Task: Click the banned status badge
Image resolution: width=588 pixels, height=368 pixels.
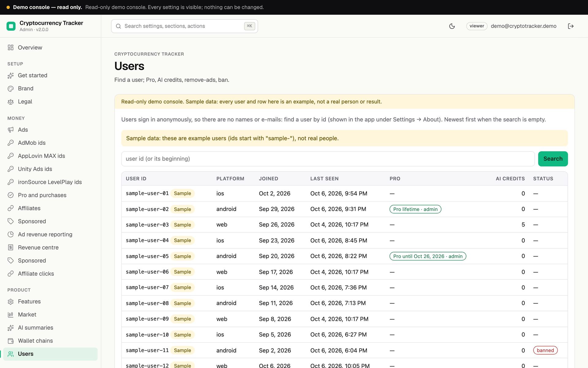Action: [545, 350]
